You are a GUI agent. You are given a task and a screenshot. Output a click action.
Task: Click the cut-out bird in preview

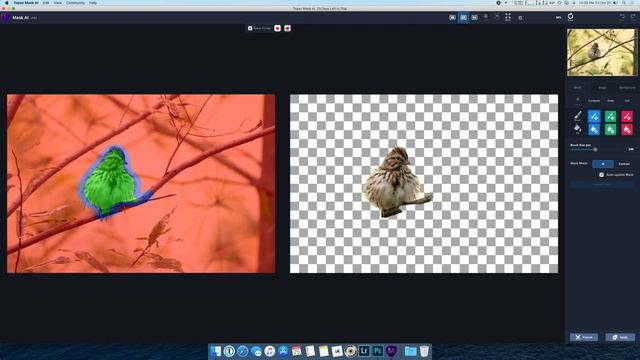point(394,181)
